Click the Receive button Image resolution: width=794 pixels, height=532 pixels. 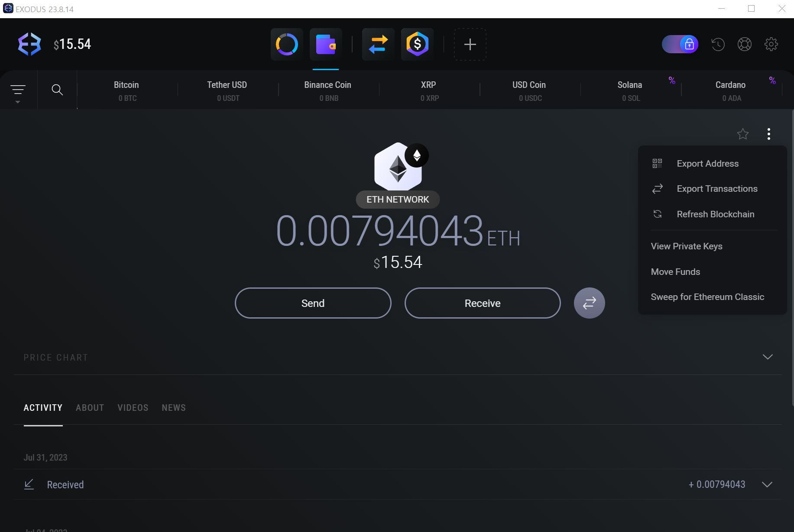pos(483,303)
